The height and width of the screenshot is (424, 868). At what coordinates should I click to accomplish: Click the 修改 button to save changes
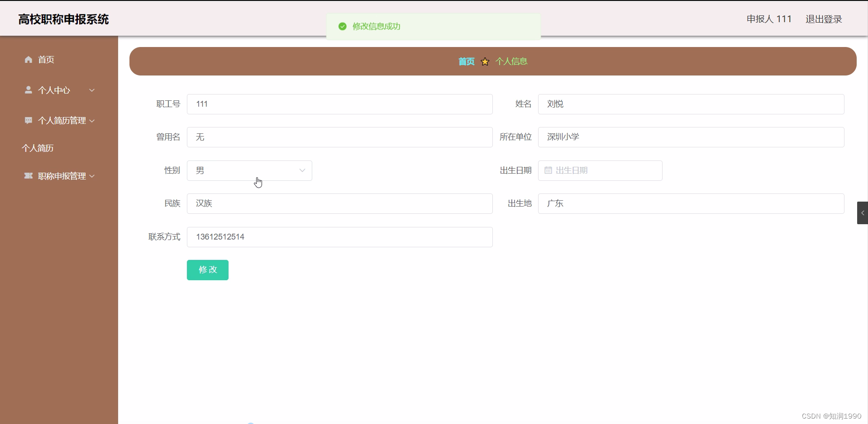coord(207,270)
